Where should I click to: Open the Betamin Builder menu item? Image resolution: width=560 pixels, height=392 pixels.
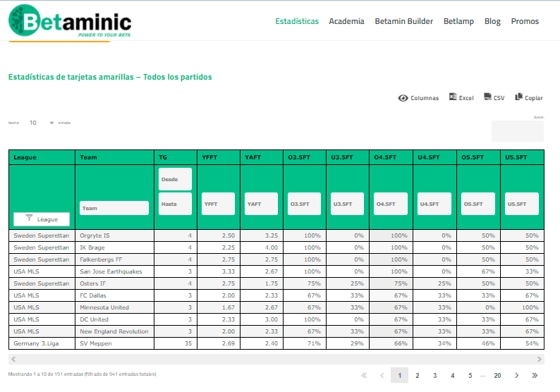[x=403, y=21]
